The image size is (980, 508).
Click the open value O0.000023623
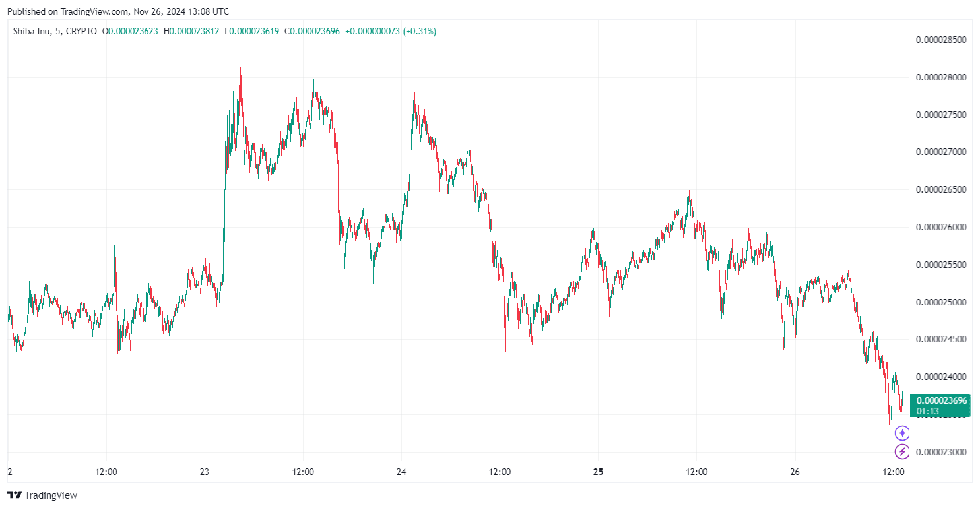(130, 31)
